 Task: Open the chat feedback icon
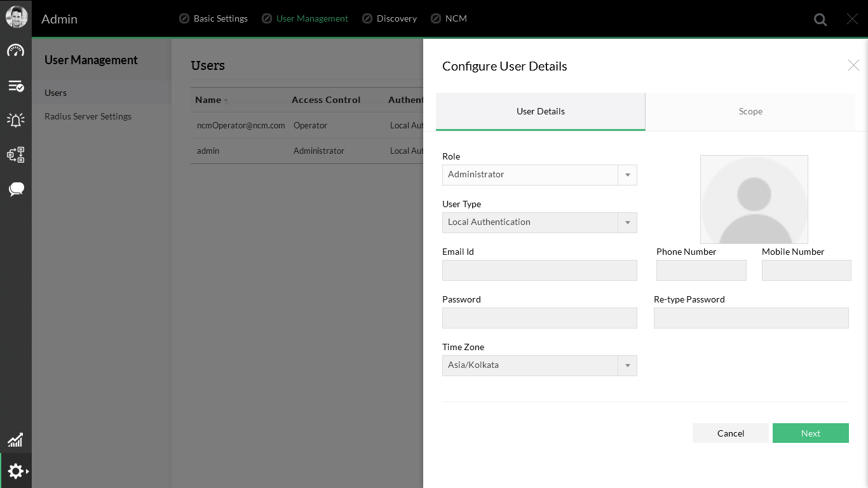16,189
